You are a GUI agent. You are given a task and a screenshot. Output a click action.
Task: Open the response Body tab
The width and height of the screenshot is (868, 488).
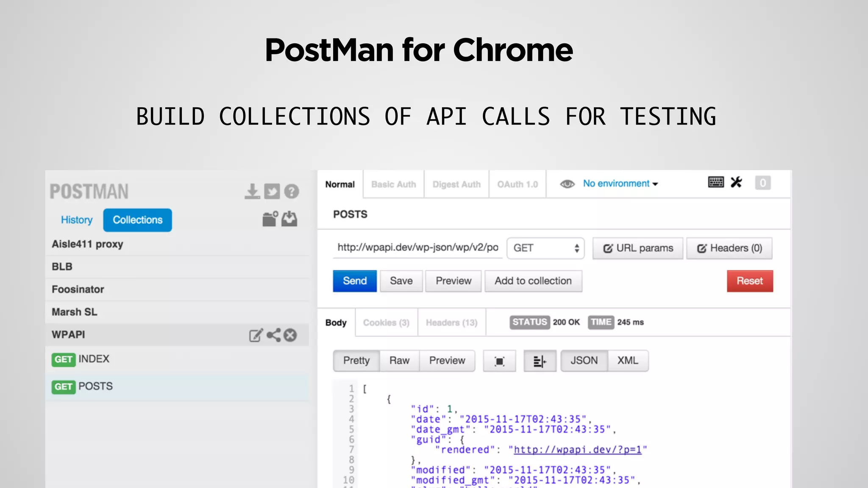click(336, 323)
